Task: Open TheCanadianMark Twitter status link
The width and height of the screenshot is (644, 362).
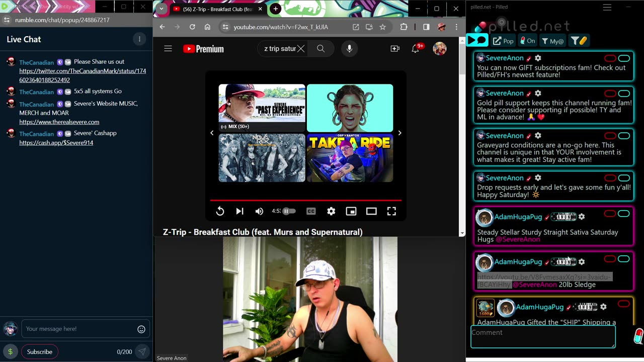Action: 83,75
